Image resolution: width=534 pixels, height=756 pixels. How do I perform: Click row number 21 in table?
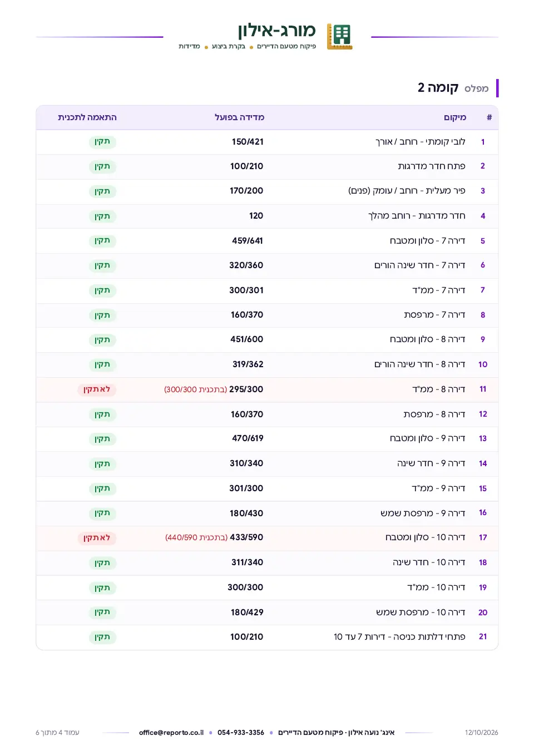(x=483, y=637)
